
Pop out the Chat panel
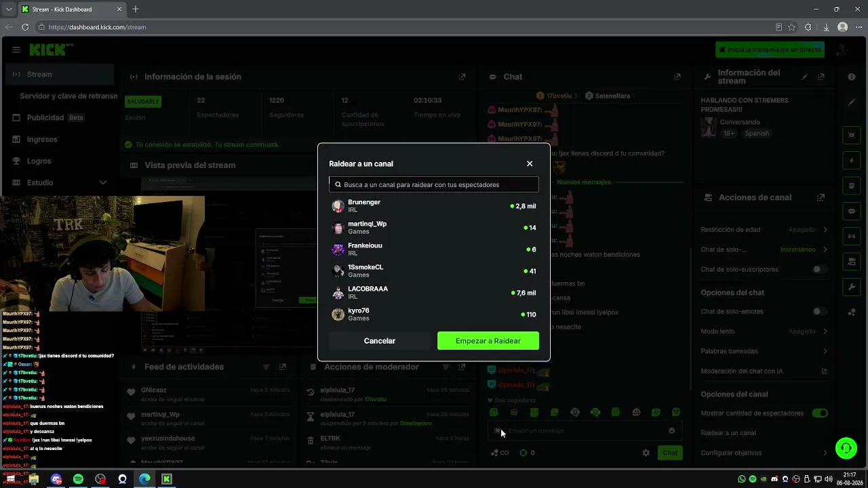(677, 77)
